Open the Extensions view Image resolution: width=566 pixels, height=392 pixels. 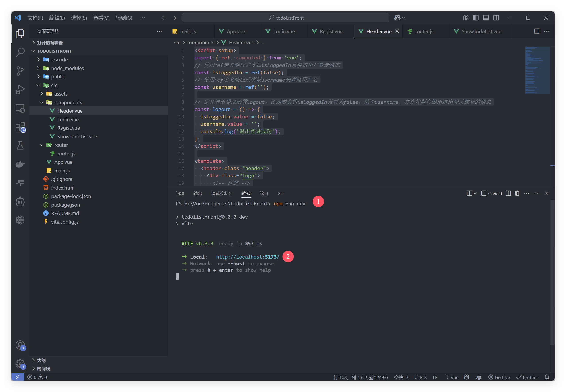(20, 127)
